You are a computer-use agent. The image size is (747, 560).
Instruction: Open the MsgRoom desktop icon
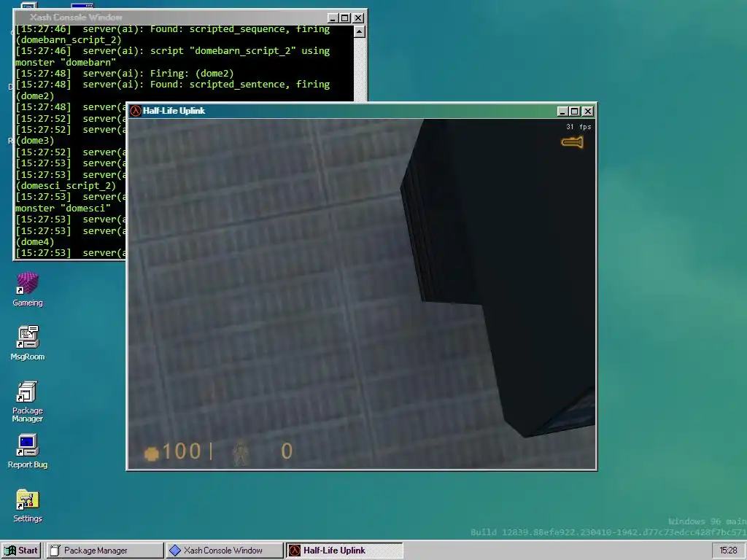click(27, 343)
